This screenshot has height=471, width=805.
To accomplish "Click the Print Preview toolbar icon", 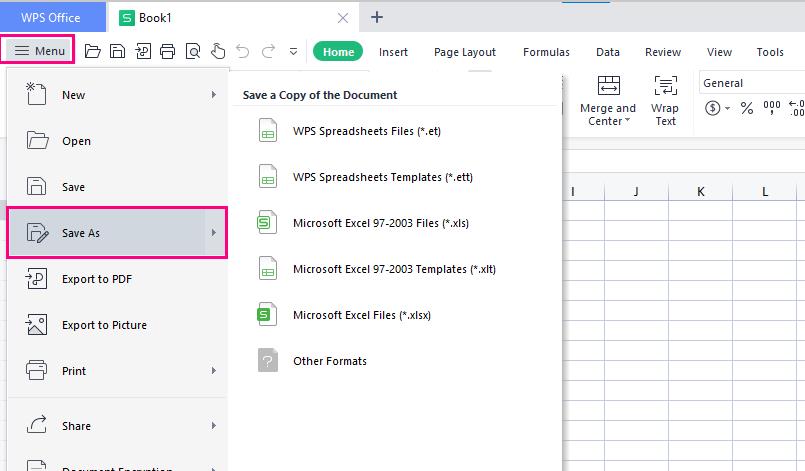I will coord(193,51).
